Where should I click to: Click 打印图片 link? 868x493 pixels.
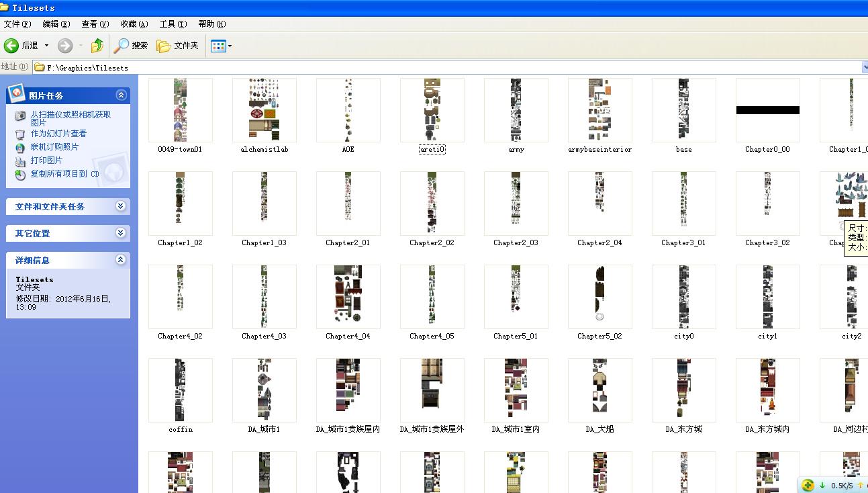coord(46,161)
